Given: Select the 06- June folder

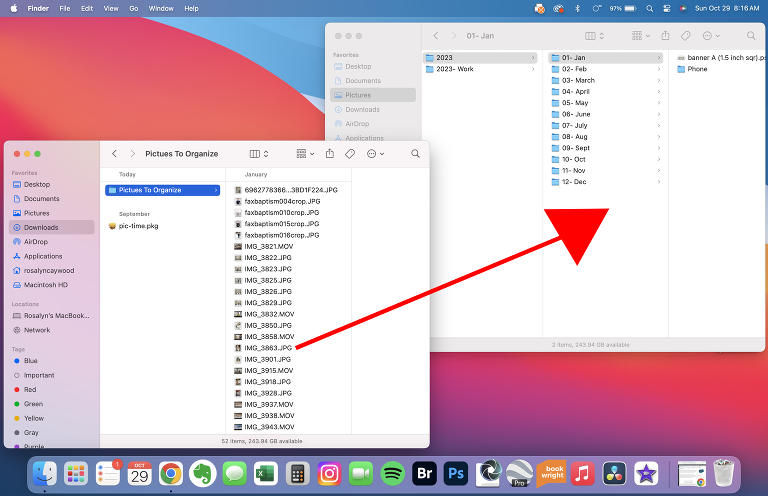Looking at the screenshot, I should 576,114.
